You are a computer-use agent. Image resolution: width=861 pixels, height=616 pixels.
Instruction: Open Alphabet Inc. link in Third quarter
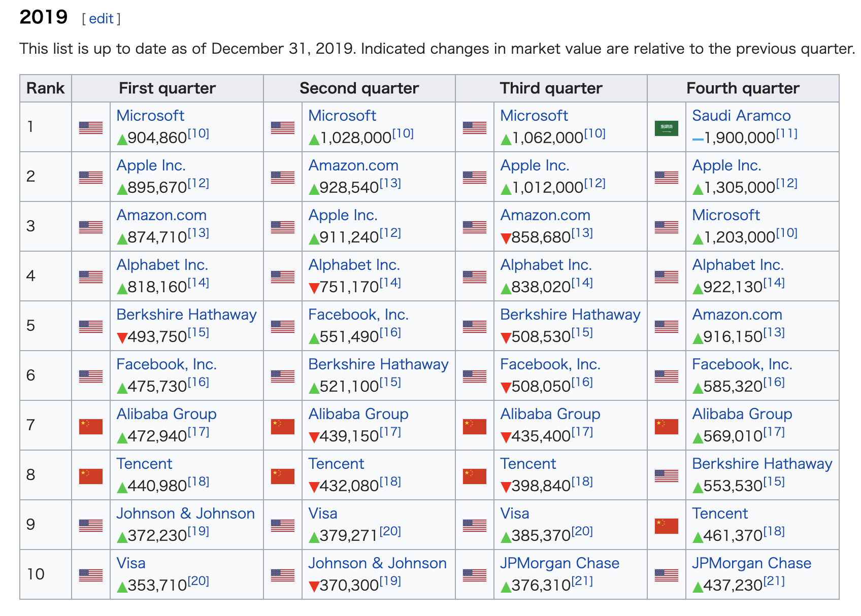pos(546,264)
